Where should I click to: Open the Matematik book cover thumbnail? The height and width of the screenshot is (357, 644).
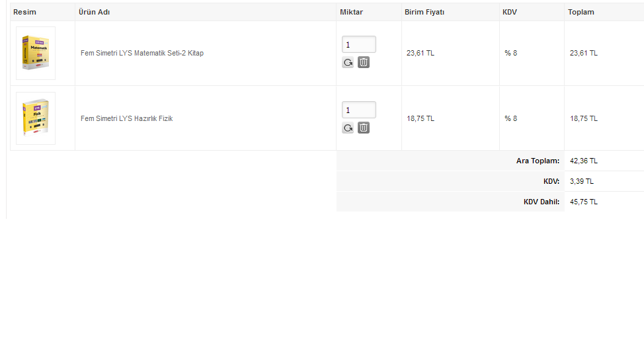click(36, 53)
